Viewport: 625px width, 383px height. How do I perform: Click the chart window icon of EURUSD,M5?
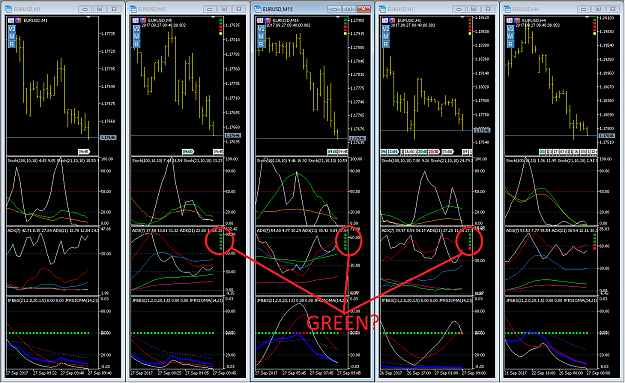(133, 9)
